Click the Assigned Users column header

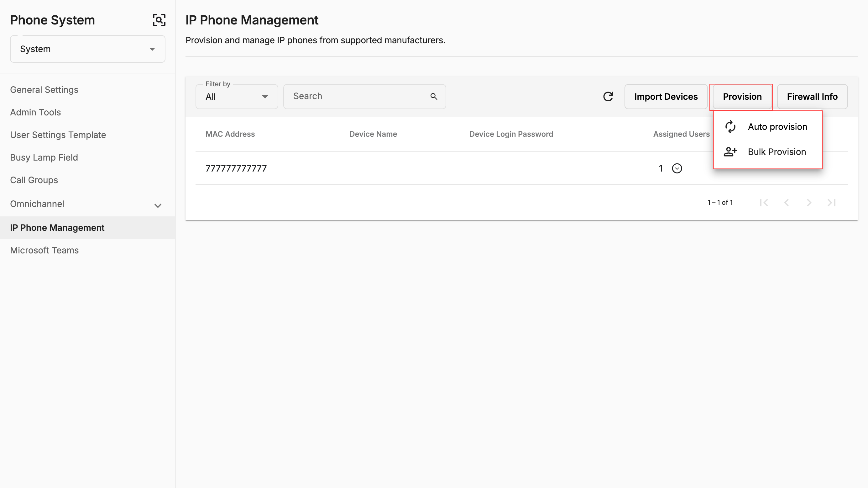(681, 134)
